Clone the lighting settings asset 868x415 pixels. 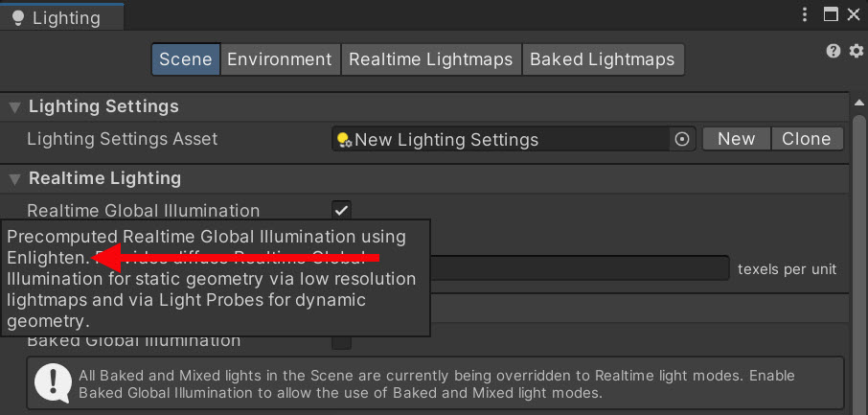click(807, 139)
